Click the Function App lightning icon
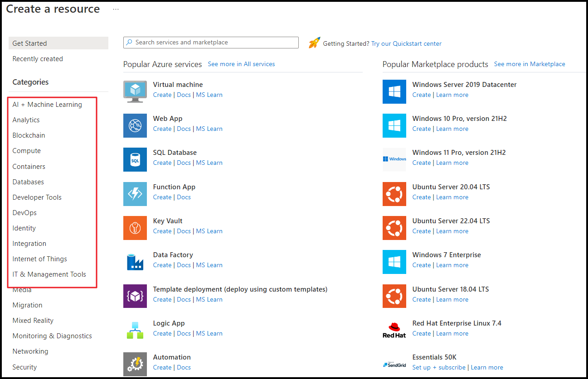Viewport: 588px width, 379px height. pos(135,194)
